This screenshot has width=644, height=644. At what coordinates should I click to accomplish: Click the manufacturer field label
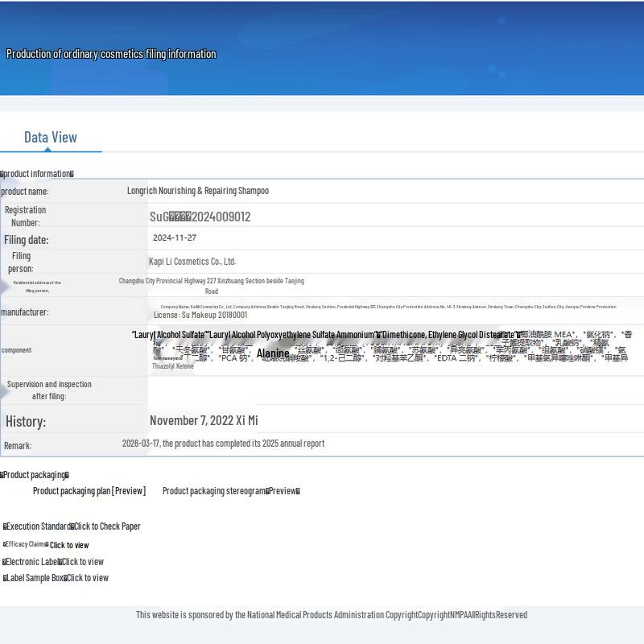(x=25, y=312)
